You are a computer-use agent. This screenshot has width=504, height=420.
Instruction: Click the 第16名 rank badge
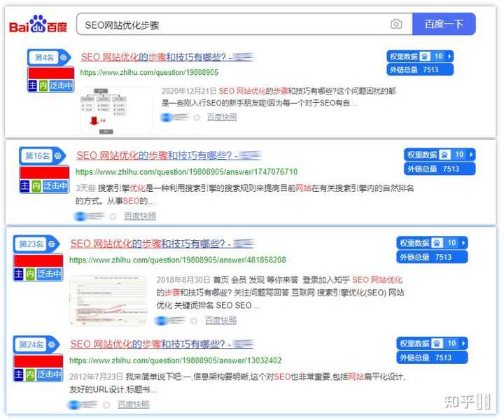(x=43, y=156)
